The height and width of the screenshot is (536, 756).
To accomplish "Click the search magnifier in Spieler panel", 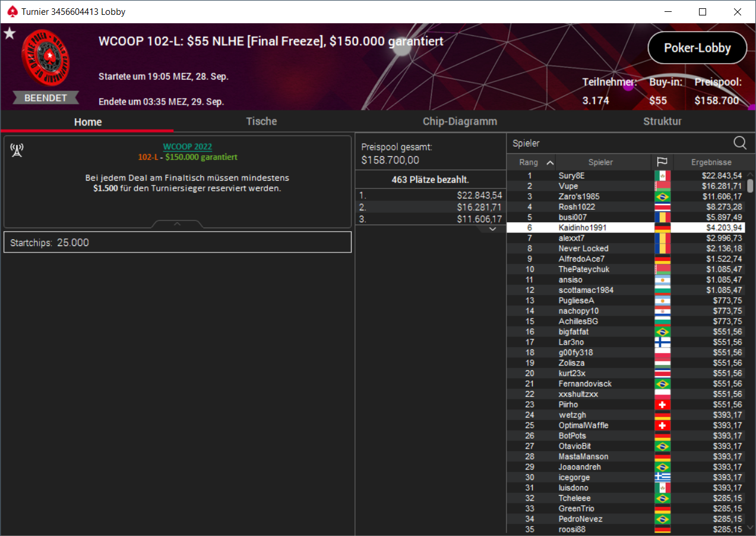I will 740,143.
